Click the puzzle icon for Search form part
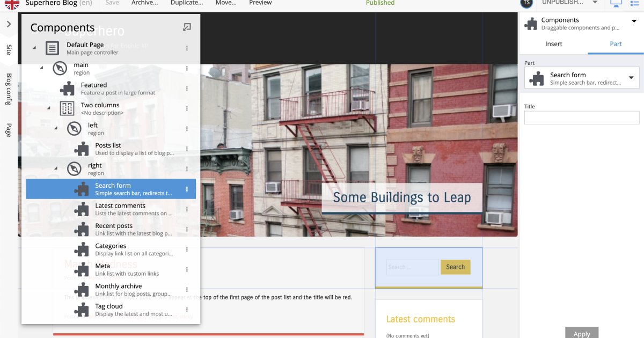 pos(82,188)
